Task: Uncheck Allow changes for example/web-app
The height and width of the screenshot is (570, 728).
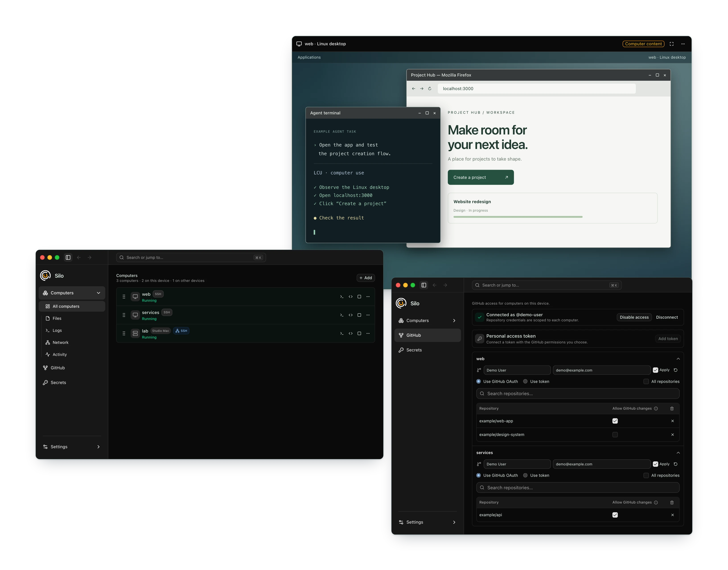Action: (615, 421)
